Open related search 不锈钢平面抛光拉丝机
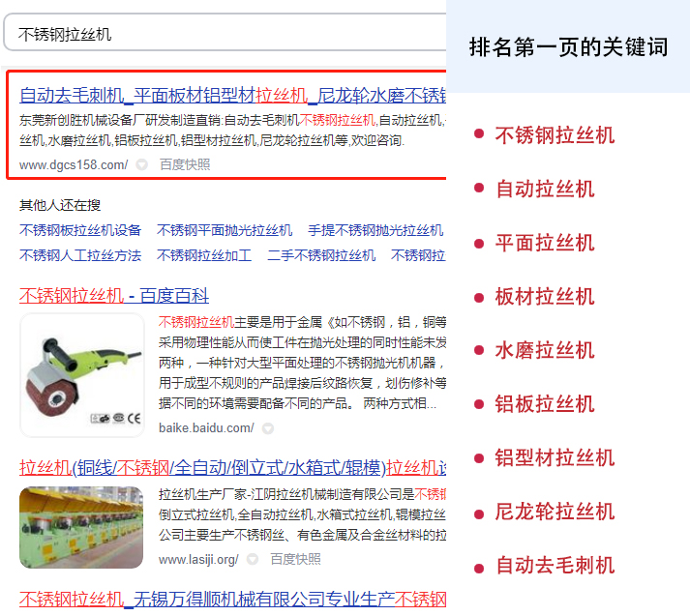 click(x=225, y=230)
